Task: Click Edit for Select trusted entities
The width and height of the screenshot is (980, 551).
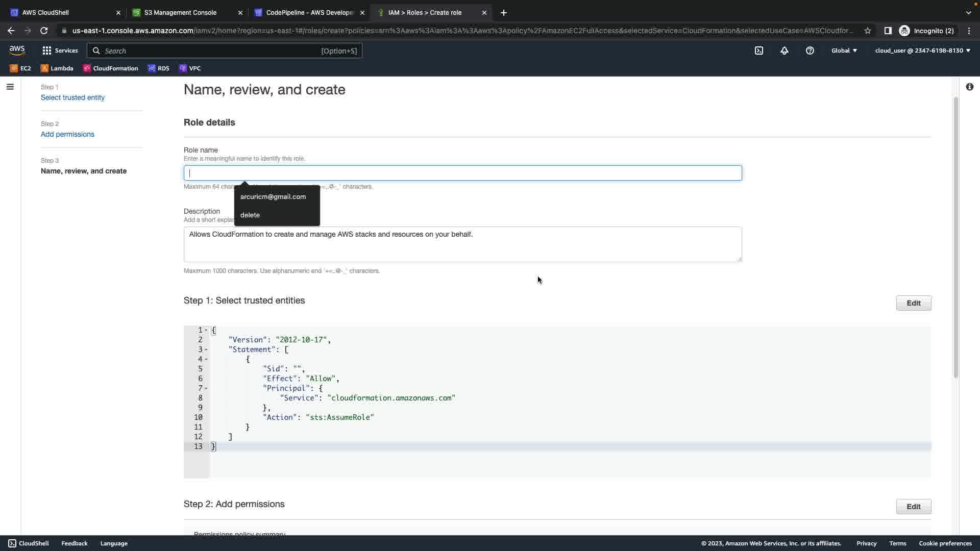Action: click(913, 303)
